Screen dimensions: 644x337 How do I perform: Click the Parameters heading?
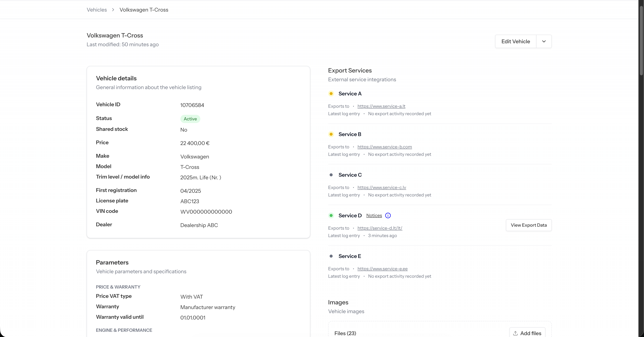[x=112, y=262]
